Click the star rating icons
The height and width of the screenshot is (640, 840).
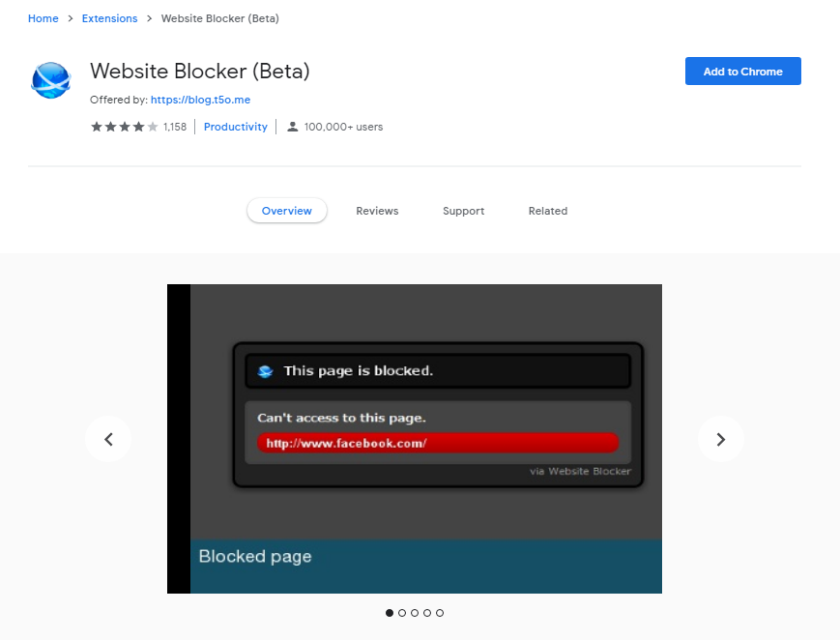(125, 127)
